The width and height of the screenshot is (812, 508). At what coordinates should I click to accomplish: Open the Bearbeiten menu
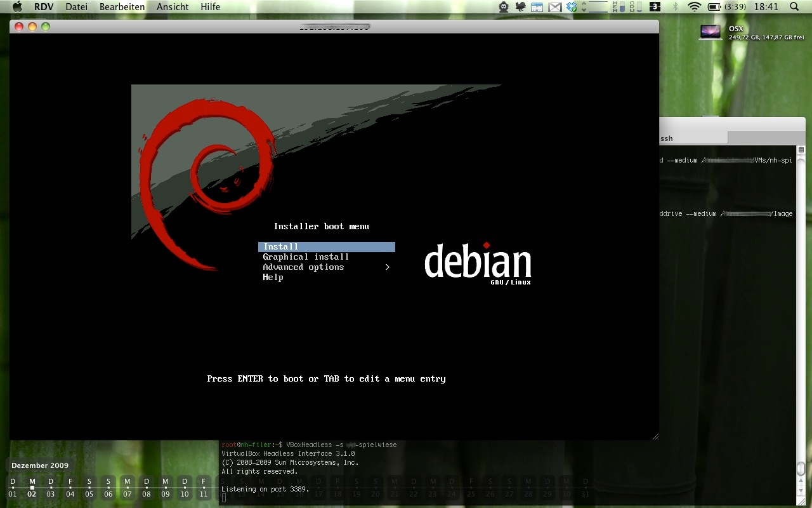pos(122,7)
